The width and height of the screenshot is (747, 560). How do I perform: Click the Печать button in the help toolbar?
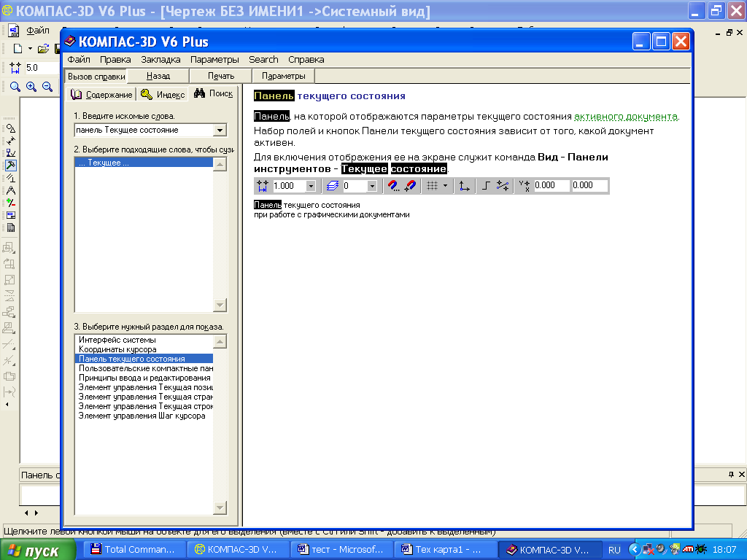221,76
